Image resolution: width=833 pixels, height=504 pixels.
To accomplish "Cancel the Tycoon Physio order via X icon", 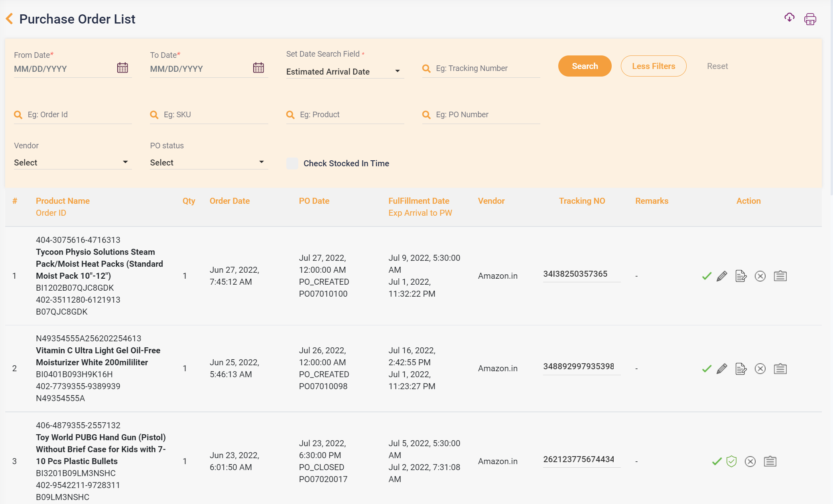I will pyautogui.click(x=760, y=276).
